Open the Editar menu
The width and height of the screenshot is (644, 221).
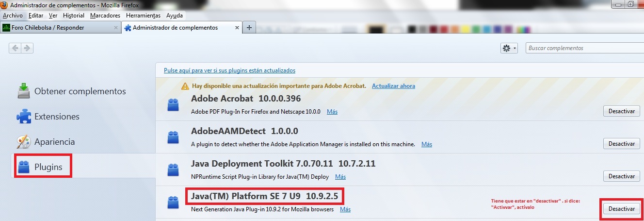tap(36, 16)
